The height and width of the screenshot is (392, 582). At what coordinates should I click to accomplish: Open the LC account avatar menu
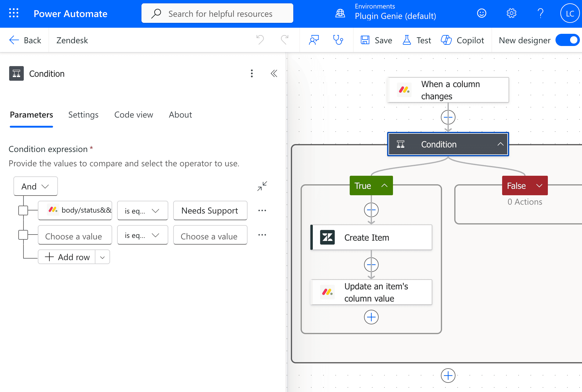coord(570,13)
